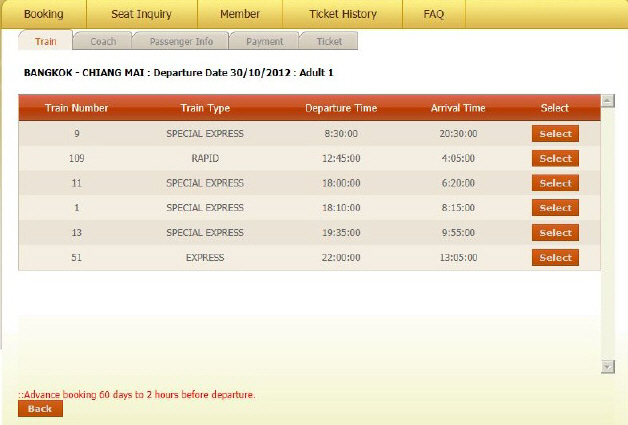Click the RAPID train type cell
628x425 pixels.
tap(205, 158)
